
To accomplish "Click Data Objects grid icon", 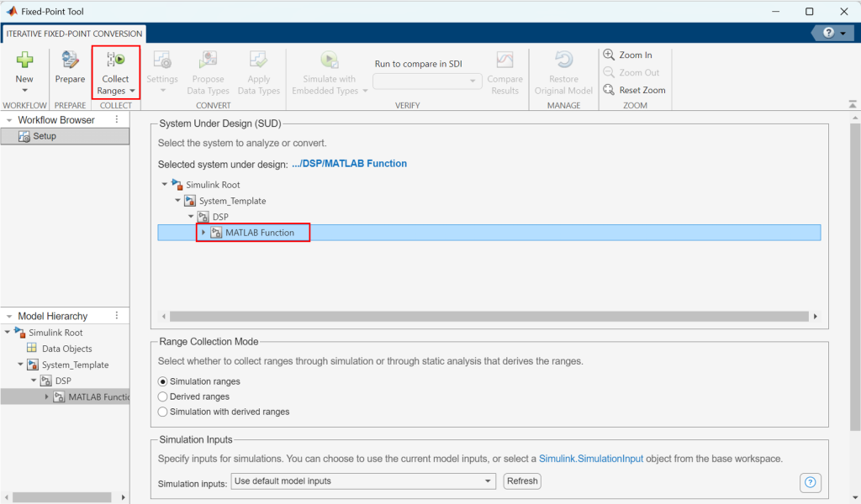I will click(x=32, y=349).
